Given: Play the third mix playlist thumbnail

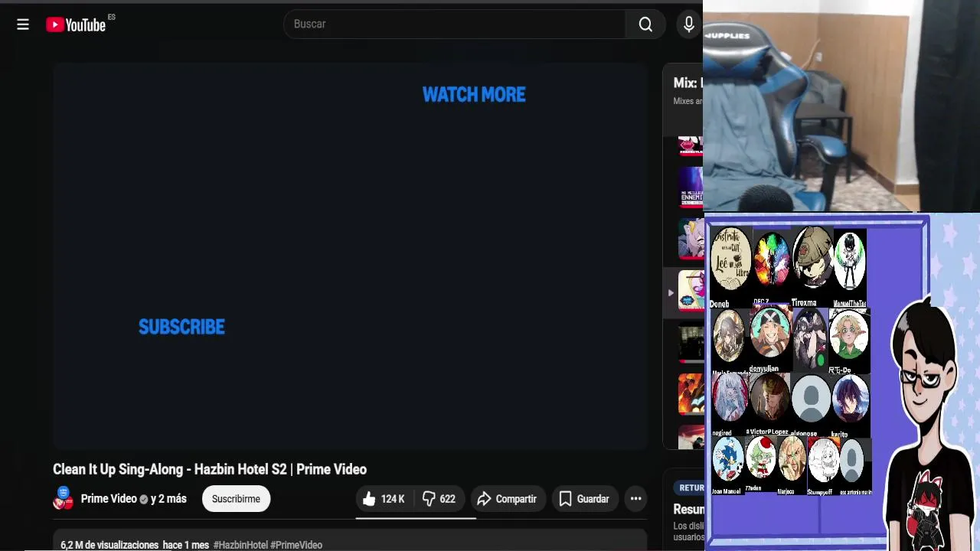Looking at the screenshot, I should 691,239.
